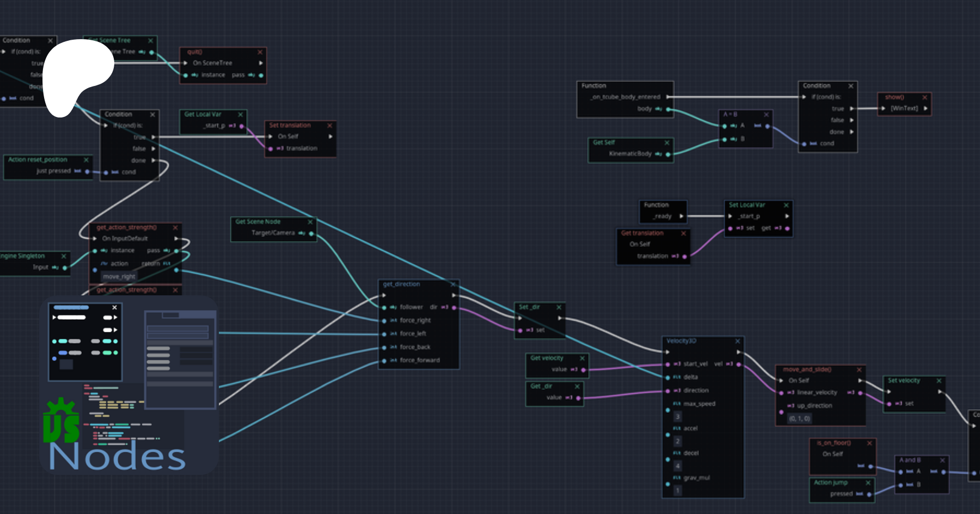Close the Velocity3D node
980x514 pixels.
pyautogui.click(x=737, y=341)
